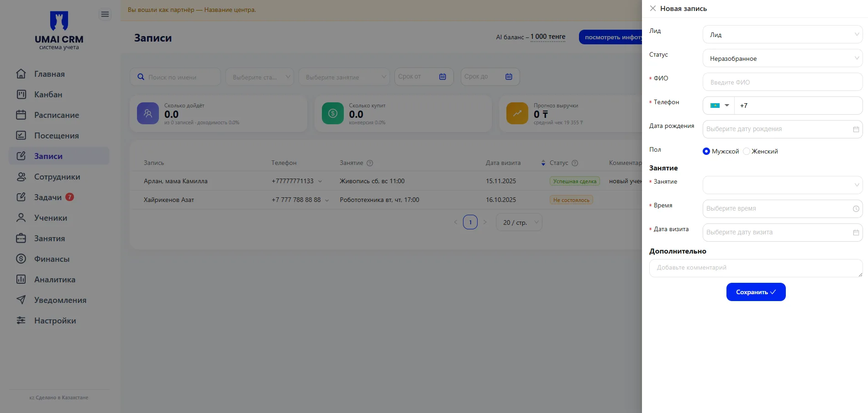Viewport: 868px width, 413px height.
Task: Open Главная from sidebar
Action: [x=59, y=74]
